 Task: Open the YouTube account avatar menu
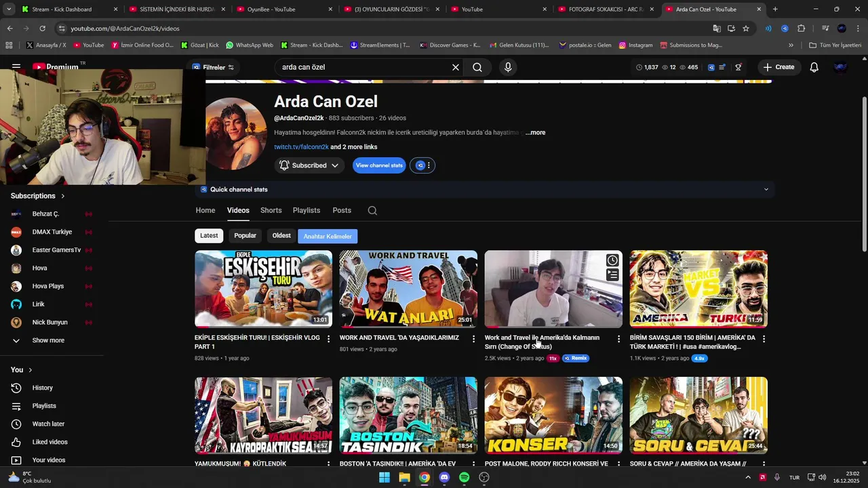[x=840, y=67]
